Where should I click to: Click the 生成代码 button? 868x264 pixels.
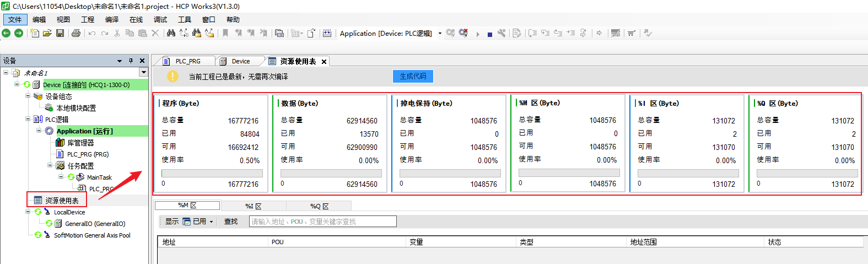tap(413, 76)
